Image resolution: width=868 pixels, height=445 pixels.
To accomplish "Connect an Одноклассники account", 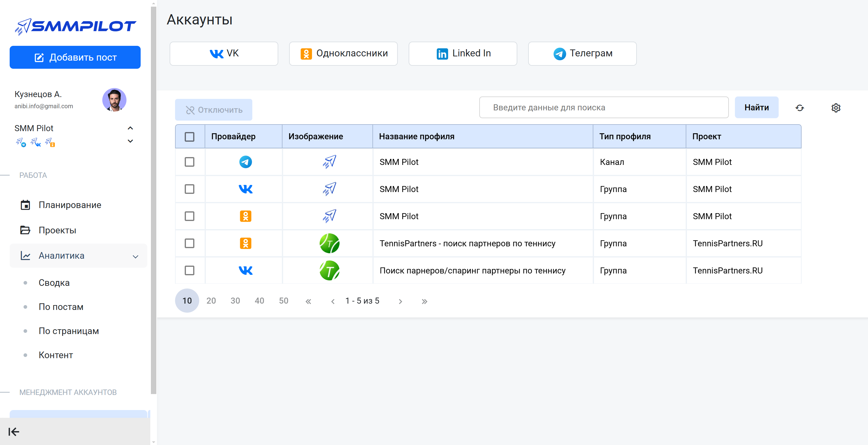I will [343, 54].
